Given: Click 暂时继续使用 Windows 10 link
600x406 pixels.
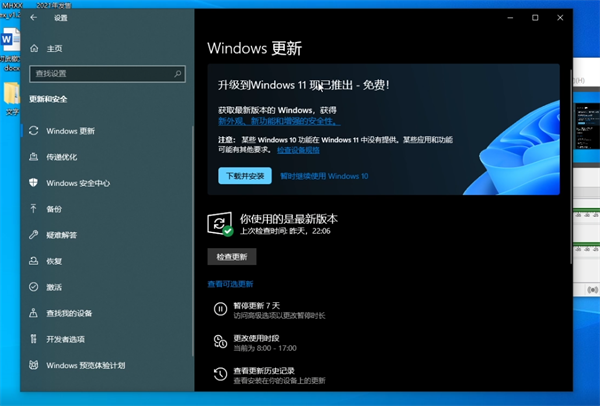Looking at the screenshot, I should 324,176.
